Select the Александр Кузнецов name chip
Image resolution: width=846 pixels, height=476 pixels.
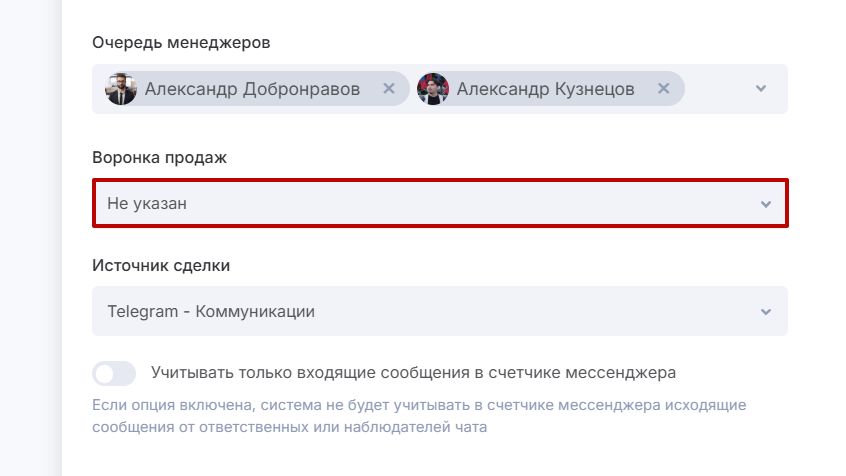point(545,89)
